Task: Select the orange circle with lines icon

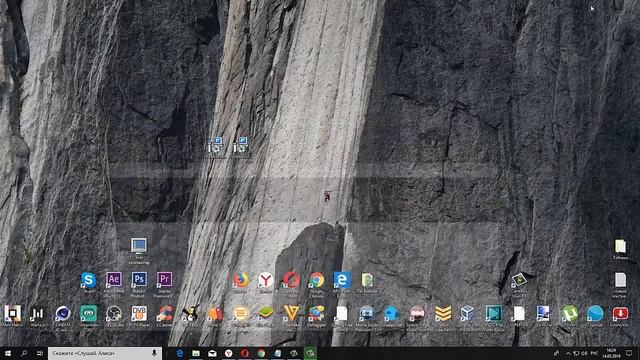Action: click(240, 313)
